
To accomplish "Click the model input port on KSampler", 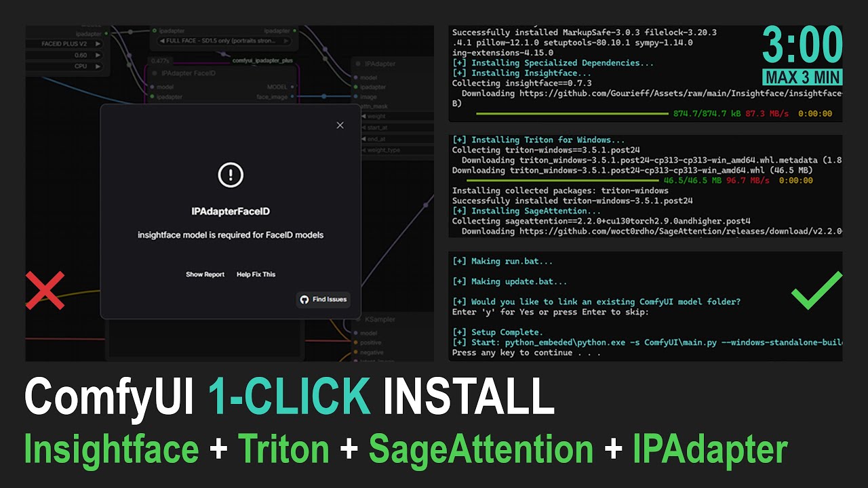I will 357,333.
